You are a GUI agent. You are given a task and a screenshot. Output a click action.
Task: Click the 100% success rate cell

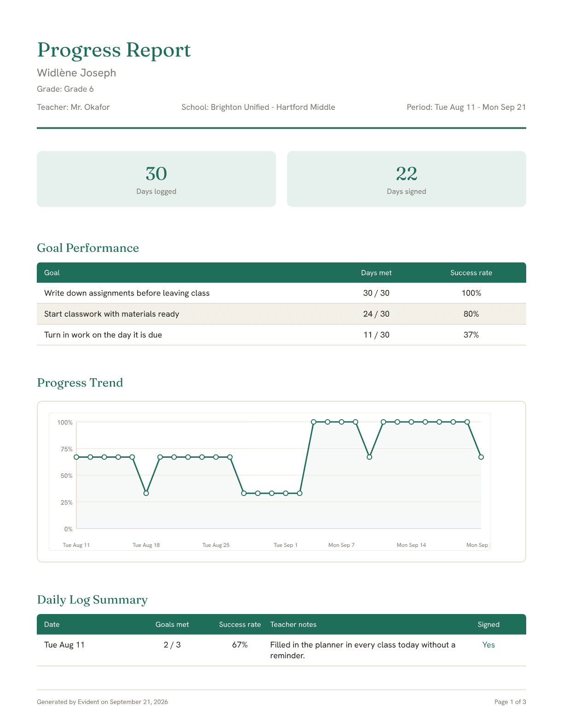point(471,293)
